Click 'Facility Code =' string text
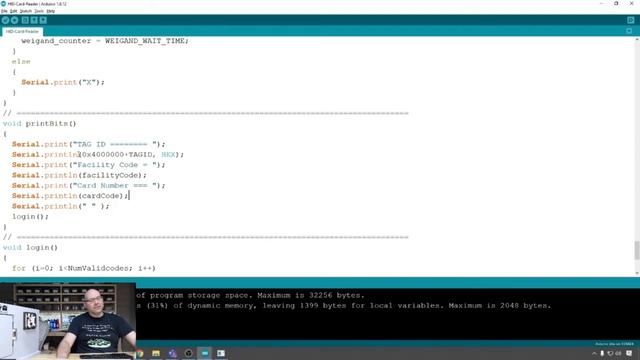Viewport: 640px width, 360px height. point(114,165)
